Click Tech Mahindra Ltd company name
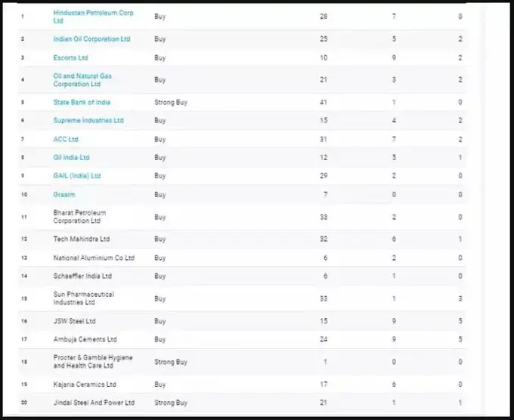 pyautogui.click(x=81, y=239)
